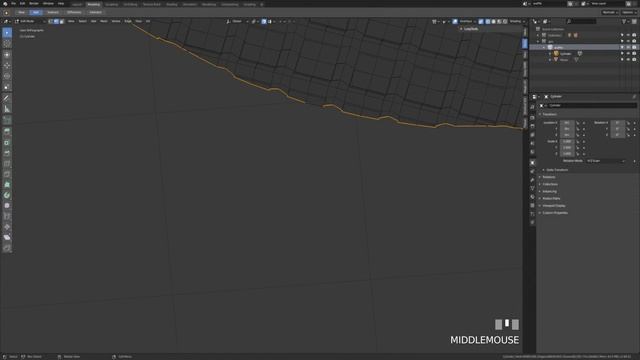Open the Global transform orientation dropdown
This screenshot has height=360, width=640.
(237, 21)
